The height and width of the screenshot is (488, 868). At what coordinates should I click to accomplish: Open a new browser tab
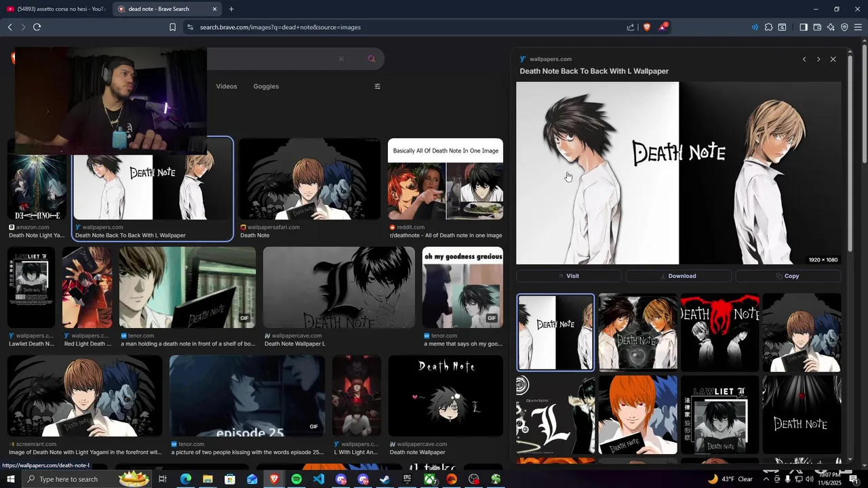tap(231, 9)
